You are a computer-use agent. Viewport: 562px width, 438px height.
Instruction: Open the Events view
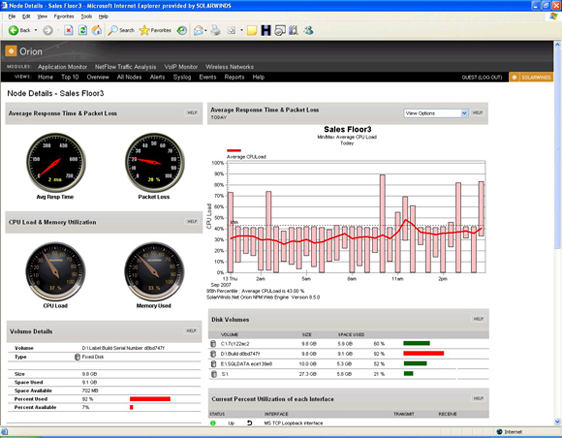(x=208, y=77)
